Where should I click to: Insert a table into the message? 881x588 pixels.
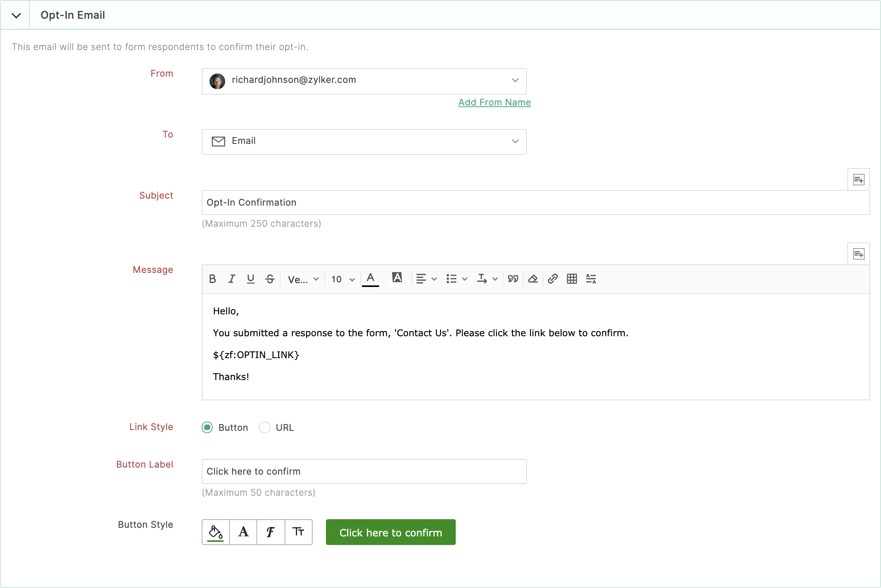tap(571, 279)
